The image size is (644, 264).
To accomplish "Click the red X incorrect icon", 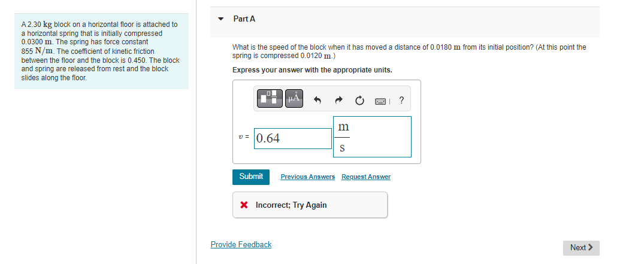I will pos(244,205).
